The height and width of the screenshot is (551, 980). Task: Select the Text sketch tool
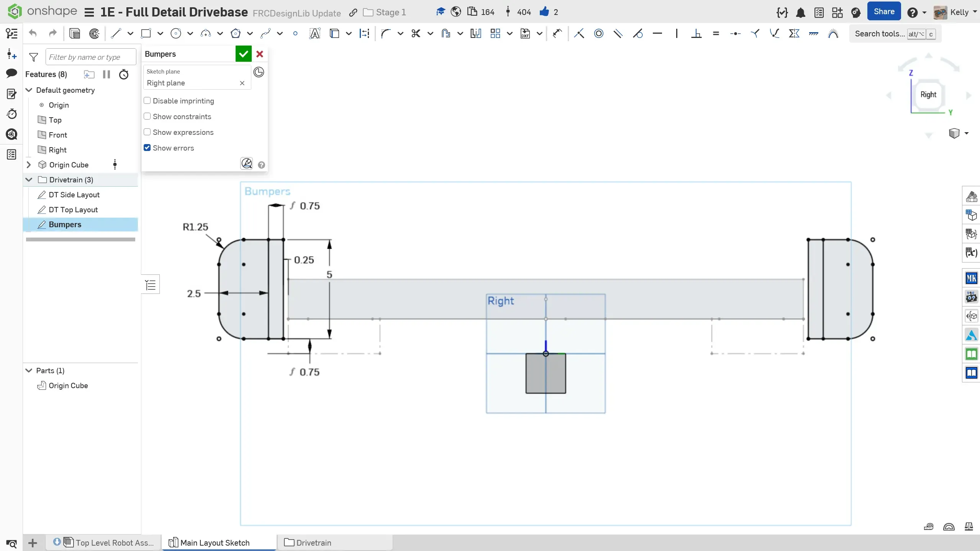point(315,34)
